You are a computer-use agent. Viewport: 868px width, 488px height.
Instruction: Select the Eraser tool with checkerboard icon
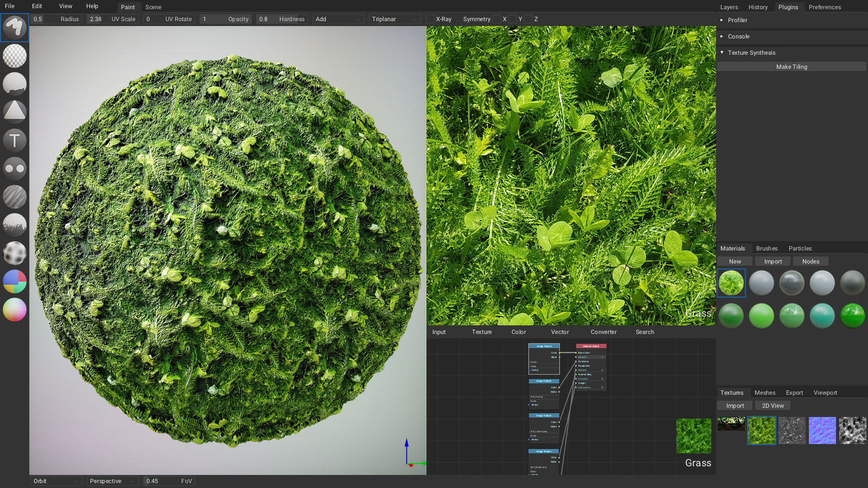coord(15,56)
